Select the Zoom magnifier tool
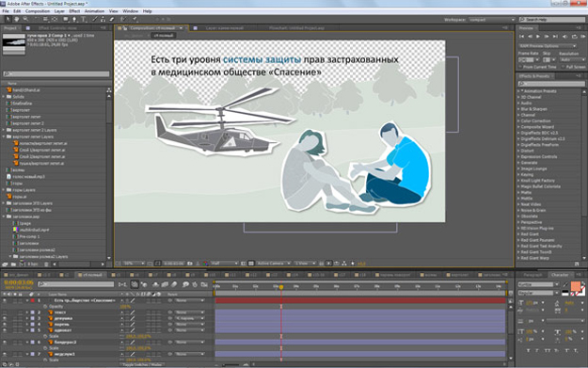This screenshot has height=368, width=588. [26, 19]
